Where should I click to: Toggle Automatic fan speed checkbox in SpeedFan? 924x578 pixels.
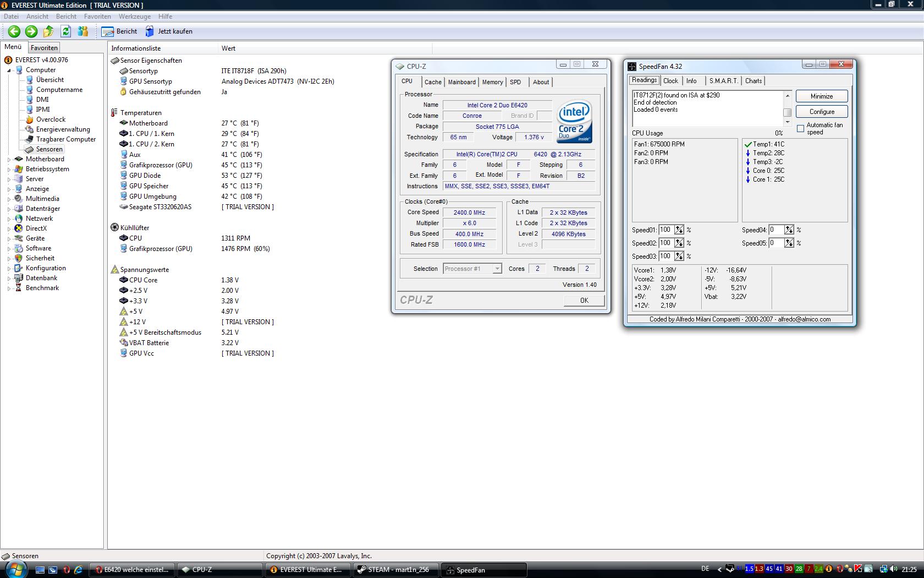pyautogui.click(x=800, y=129)
